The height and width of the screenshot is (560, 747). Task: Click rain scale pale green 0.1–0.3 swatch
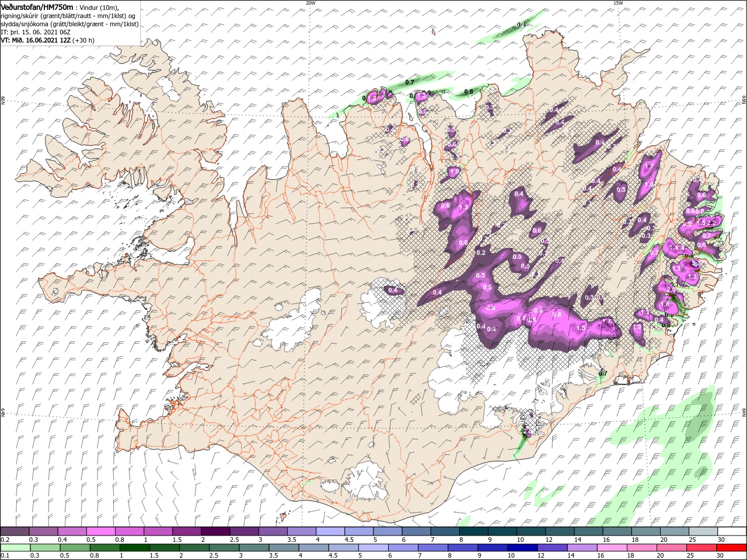(15, 548)
